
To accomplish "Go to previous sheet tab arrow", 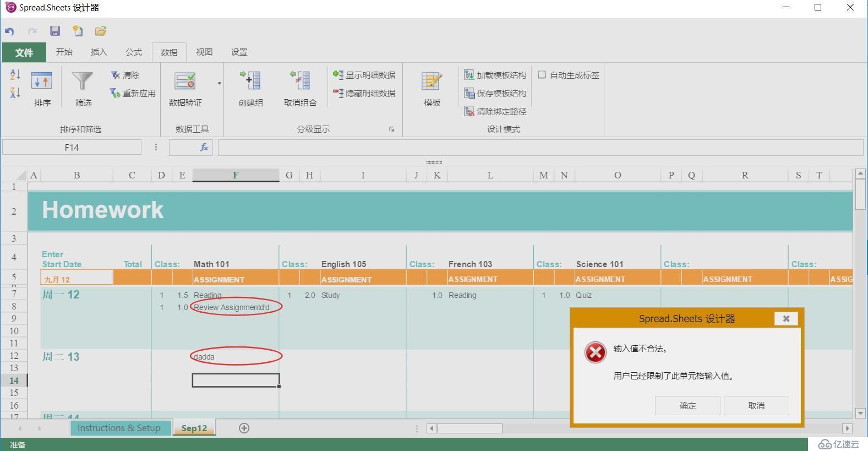I will tap(20, 428).
